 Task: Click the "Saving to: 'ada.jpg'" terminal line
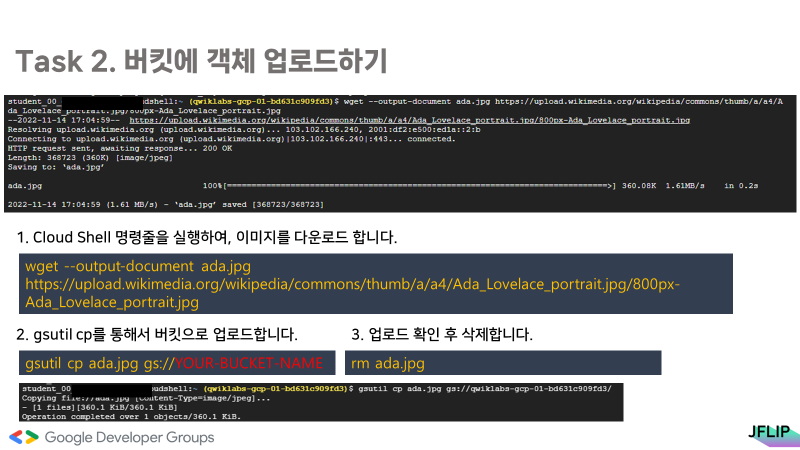pyautogui.click(x=56, y=167)
